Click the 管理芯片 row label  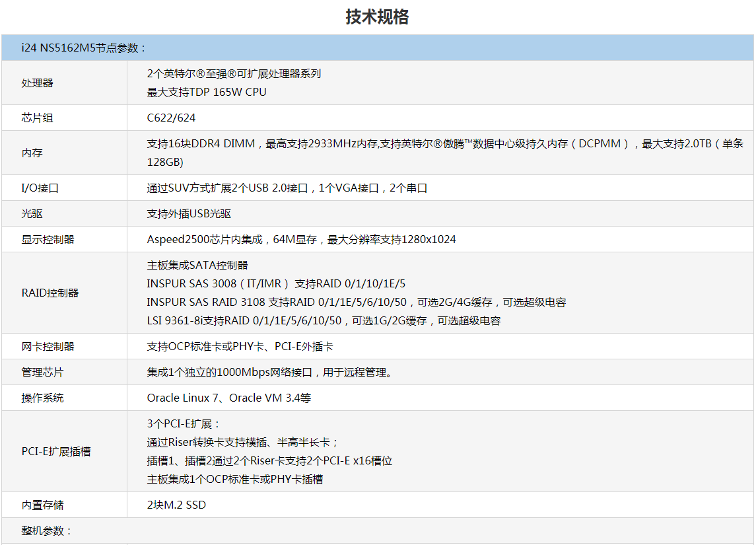coord(42,373)
